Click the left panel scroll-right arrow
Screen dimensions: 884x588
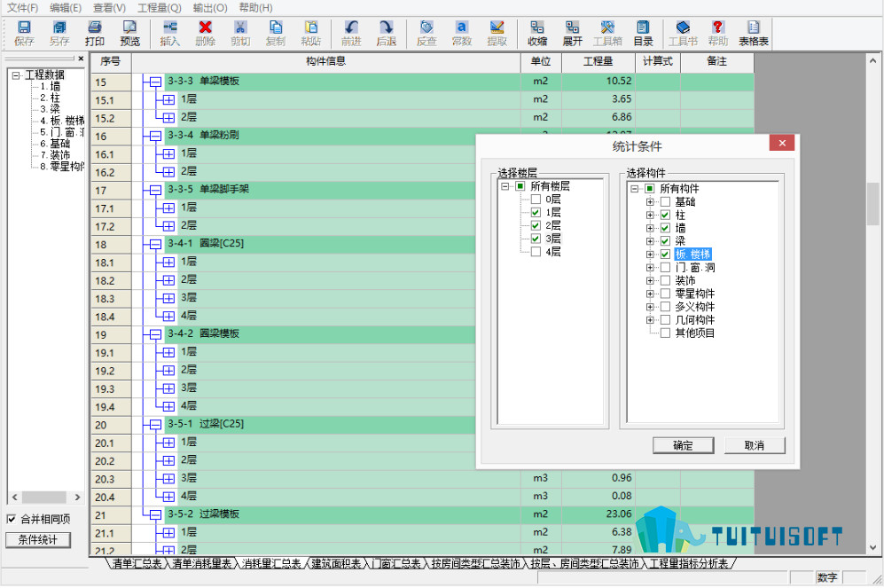click(x=77, y=498)
